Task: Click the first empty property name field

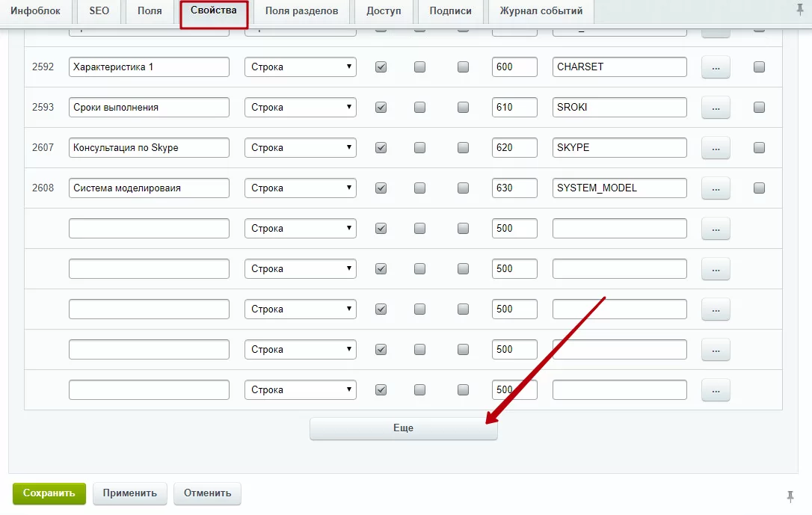Action: pos(149,228)
